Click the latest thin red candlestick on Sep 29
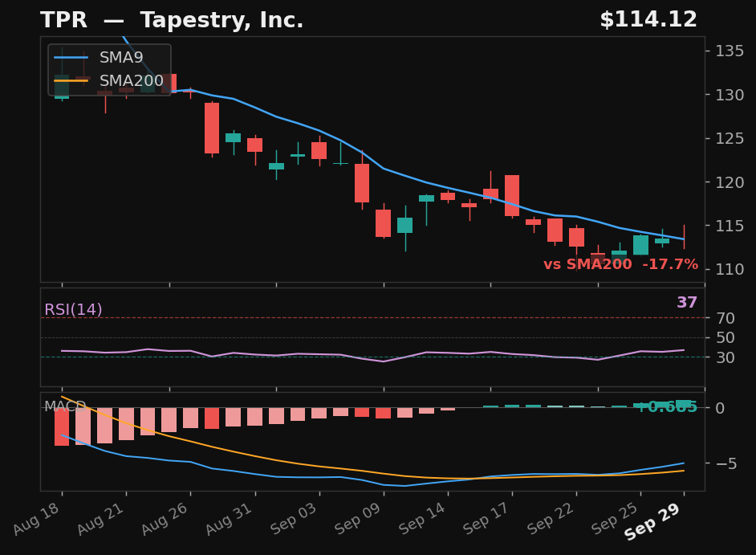The height and width of the screenshot is (555, 756). pos(684,237)
